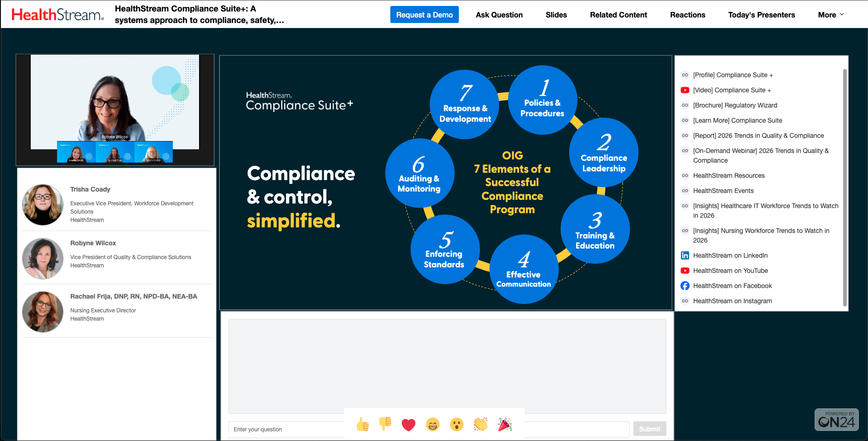The height and width of the screenshot is (441, 868).
Task: Open Nursing Workforce Trends insights link
Action: (761, 235)
